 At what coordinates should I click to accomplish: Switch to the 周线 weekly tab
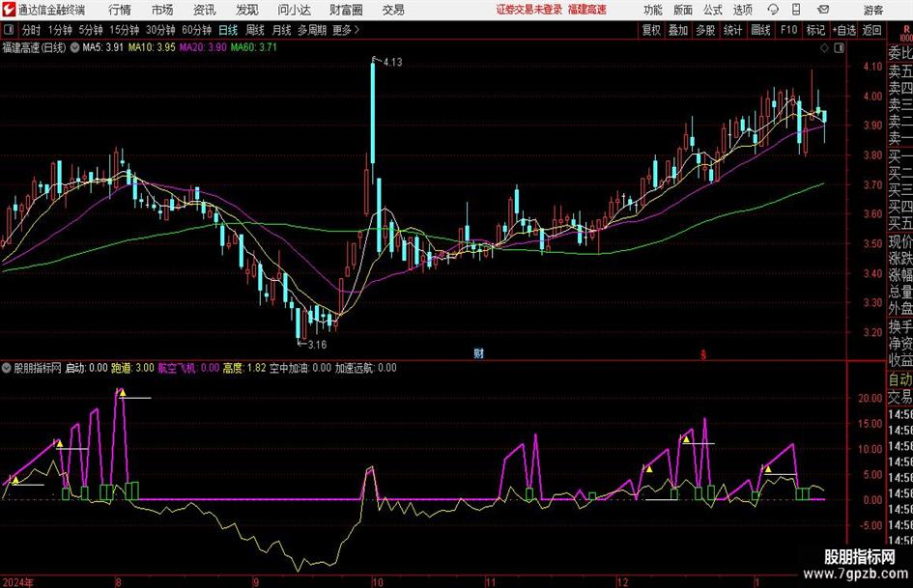(255, 30)
